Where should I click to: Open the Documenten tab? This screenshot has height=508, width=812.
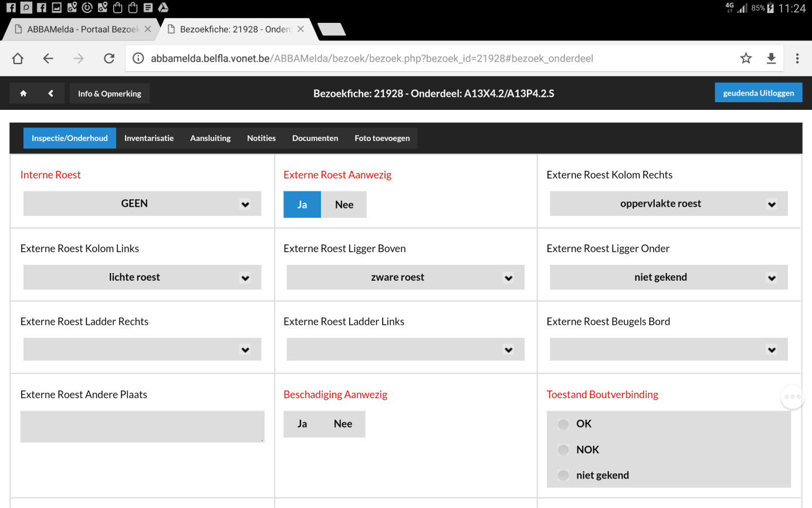pyautogui.click(x=315, y=138)
